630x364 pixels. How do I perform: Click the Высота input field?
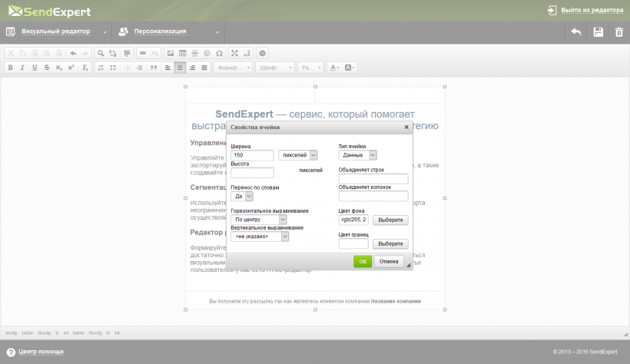pyautogui.click(x=252, y=172)
